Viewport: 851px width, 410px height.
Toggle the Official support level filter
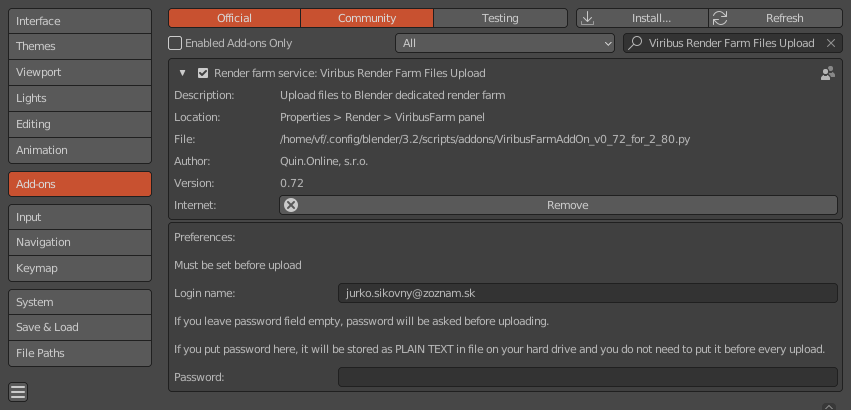234,18
